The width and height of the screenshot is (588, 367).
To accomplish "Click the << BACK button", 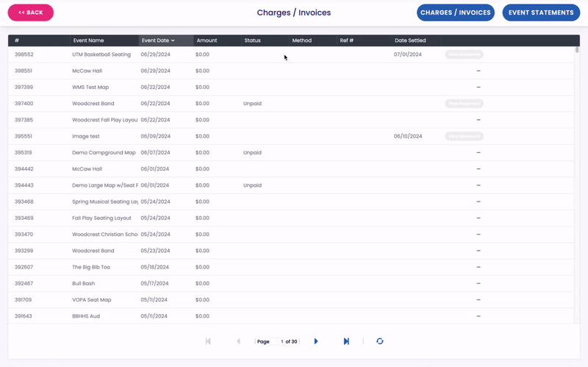I will click(31, 13).
